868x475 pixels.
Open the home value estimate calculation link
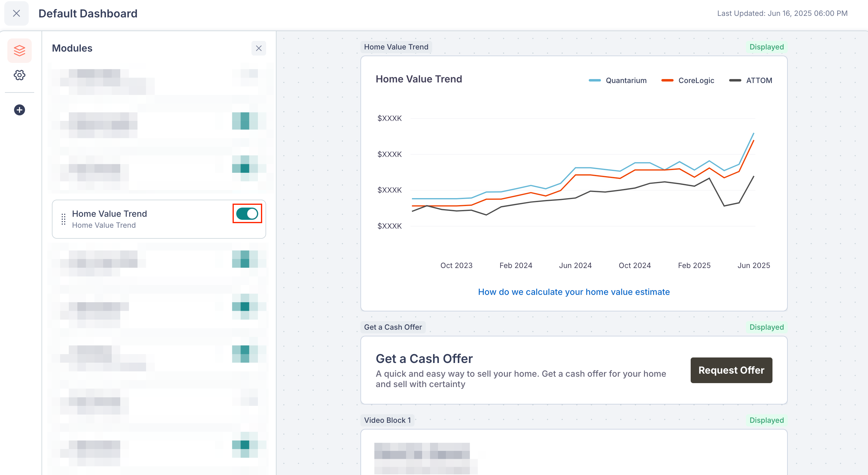coord(574,292)
